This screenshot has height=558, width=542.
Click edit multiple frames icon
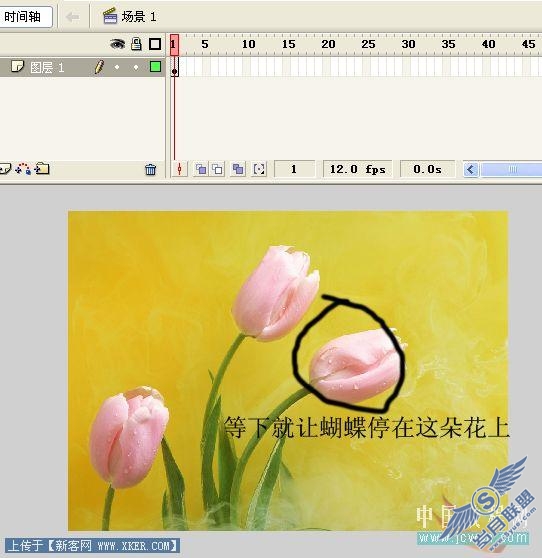coord(238,169)
